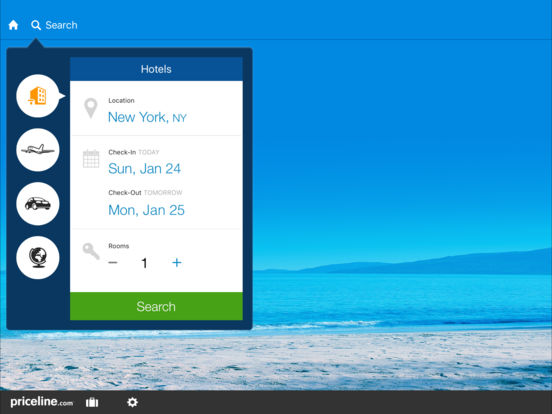
Task: Click the location pin icon
Action: (91, 108)
